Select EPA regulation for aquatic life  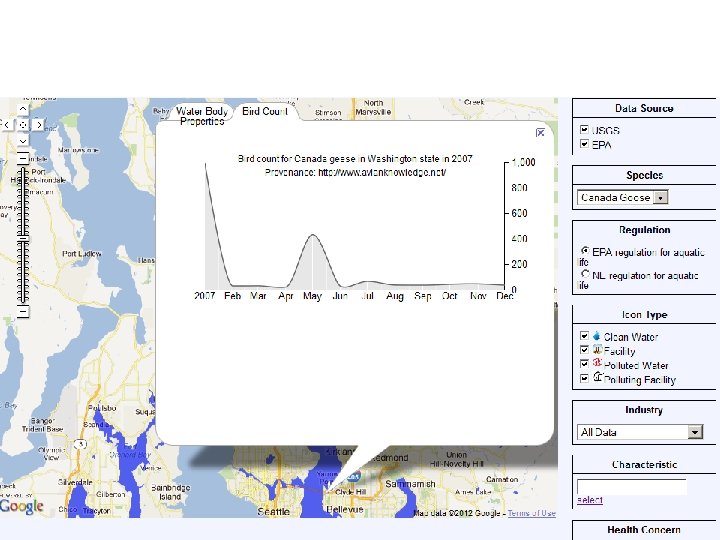click(585, 251)
